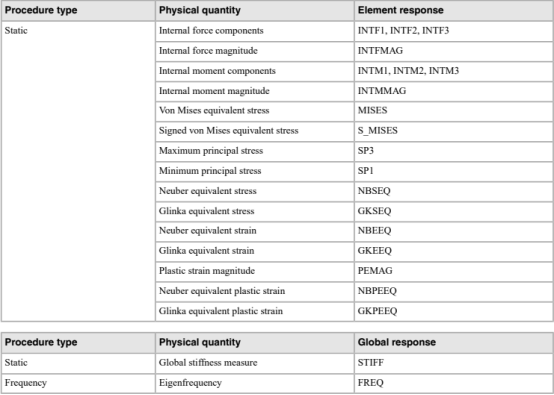Click the S_MISES response cell
The height and width of the screenshot is (395, 554).
click(x=454, y=131)
